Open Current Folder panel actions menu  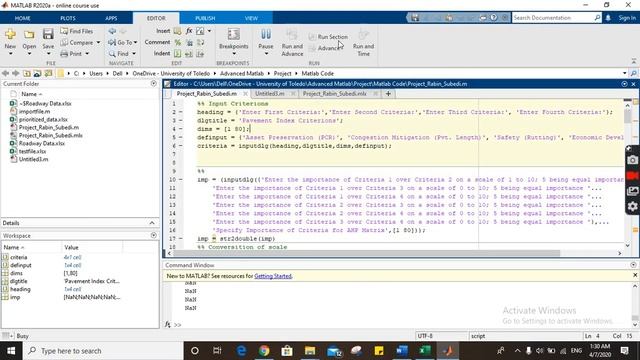coord(153,84)
